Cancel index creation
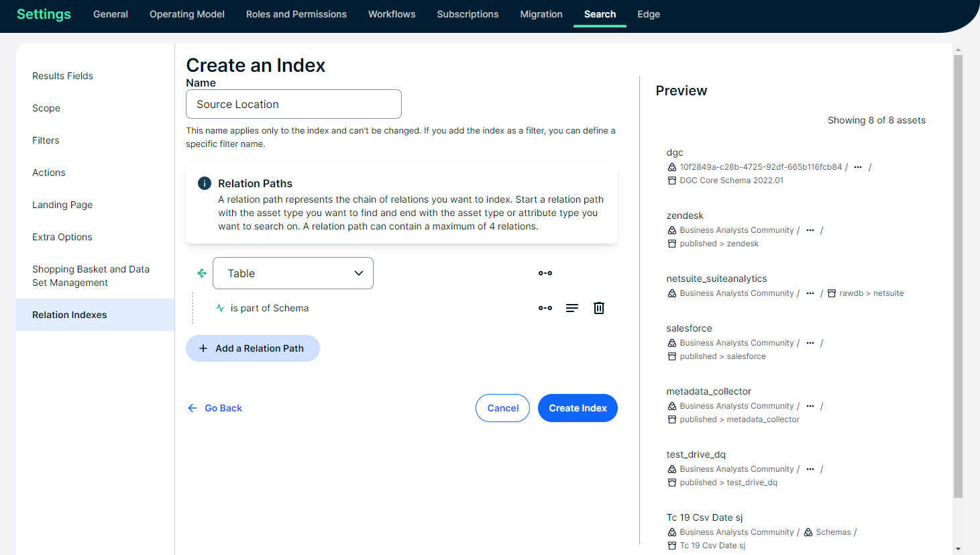This screenshot has height=555, width=980. point(502,408)
